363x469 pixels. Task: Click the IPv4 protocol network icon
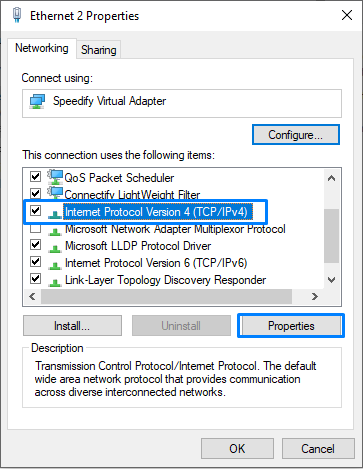[x=55, y=213]
